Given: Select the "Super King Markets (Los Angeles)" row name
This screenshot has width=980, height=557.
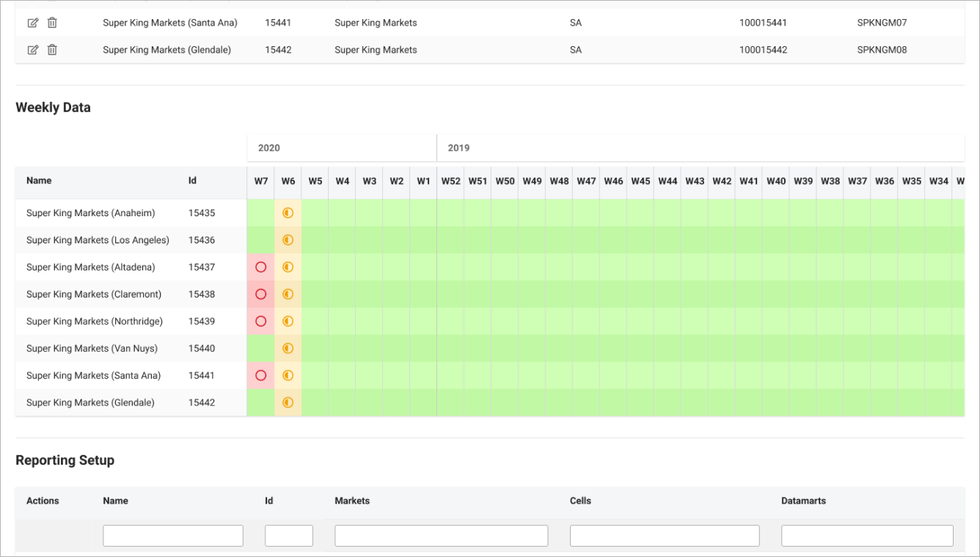Looking at the screenshot, I should tap(98, 240).
